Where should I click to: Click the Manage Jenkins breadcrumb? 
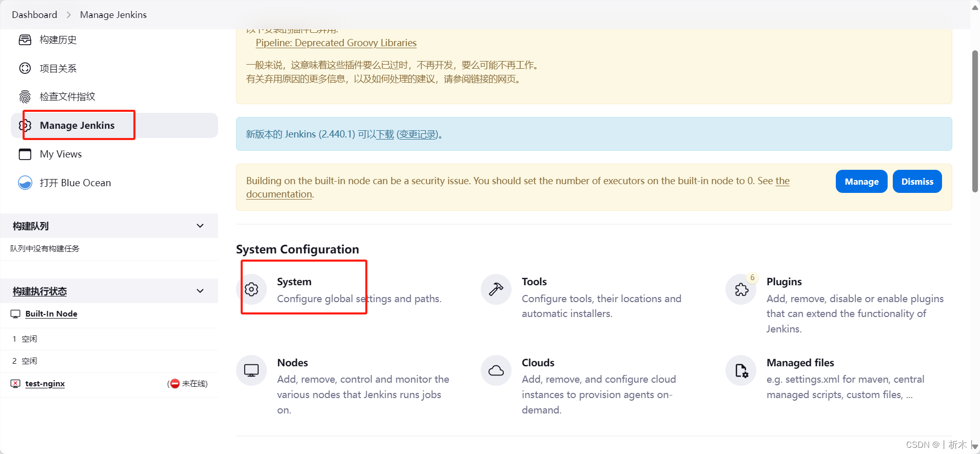(113, 15)
